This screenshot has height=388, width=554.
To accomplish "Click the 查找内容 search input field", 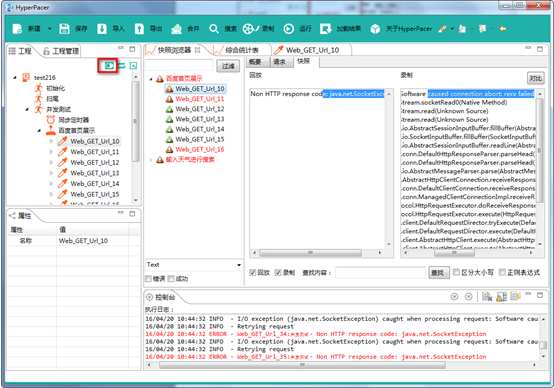I will [x=380, y=272].
